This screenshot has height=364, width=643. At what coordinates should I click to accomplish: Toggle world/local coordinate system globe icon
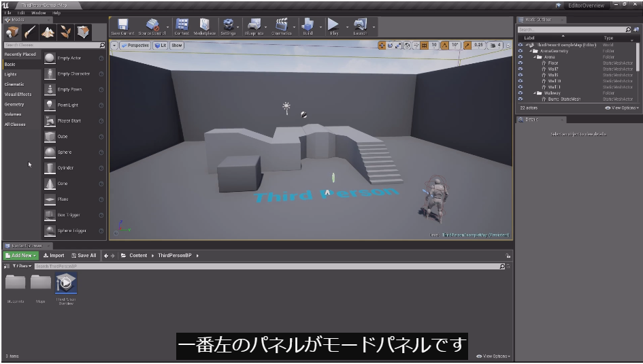point(407,46)
